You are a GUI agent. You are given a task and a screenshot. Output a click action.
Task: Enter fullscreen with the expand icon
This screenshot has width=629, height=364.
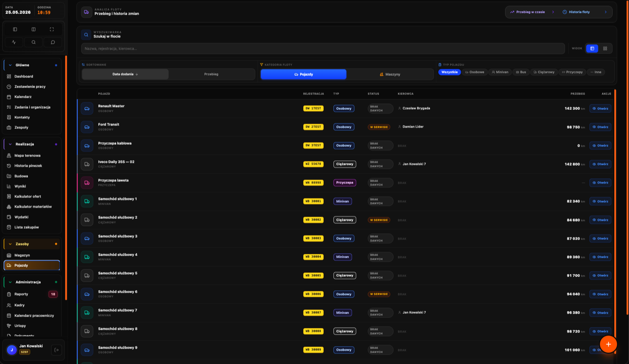(52, 29)
